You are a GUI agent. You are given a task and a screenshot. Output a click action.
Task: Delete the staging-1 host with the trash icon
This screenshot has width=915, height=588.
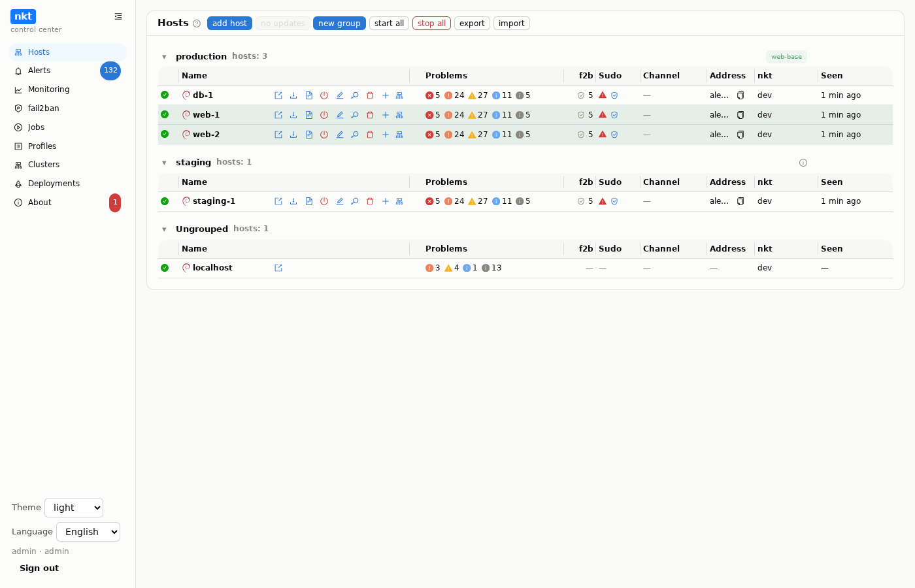point(370,201)
